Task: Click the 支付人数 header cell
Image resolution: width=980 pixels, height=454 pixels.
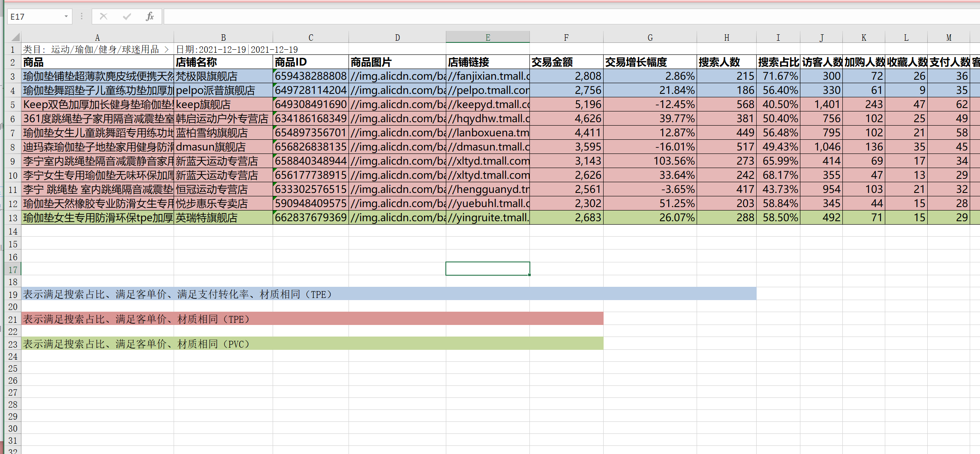Action: [x=949, y=62]
